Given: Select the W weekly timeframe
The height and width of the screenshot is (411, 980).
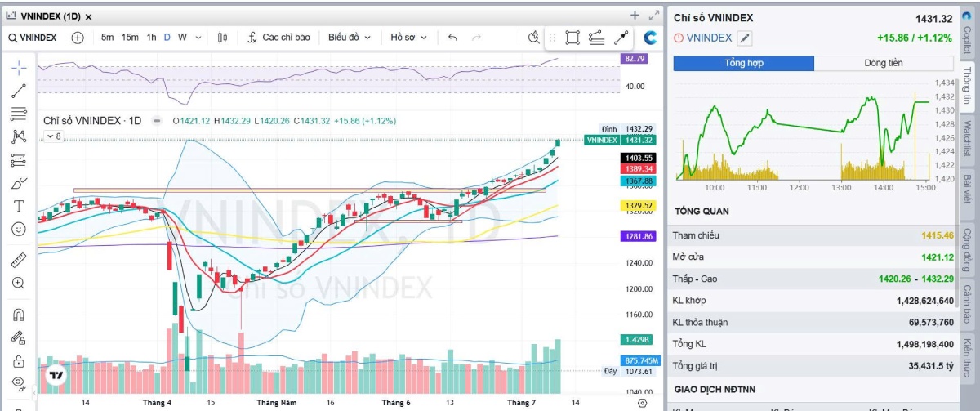Looking at the screenshot, I should pyautogui.click(x=182, y=37).
